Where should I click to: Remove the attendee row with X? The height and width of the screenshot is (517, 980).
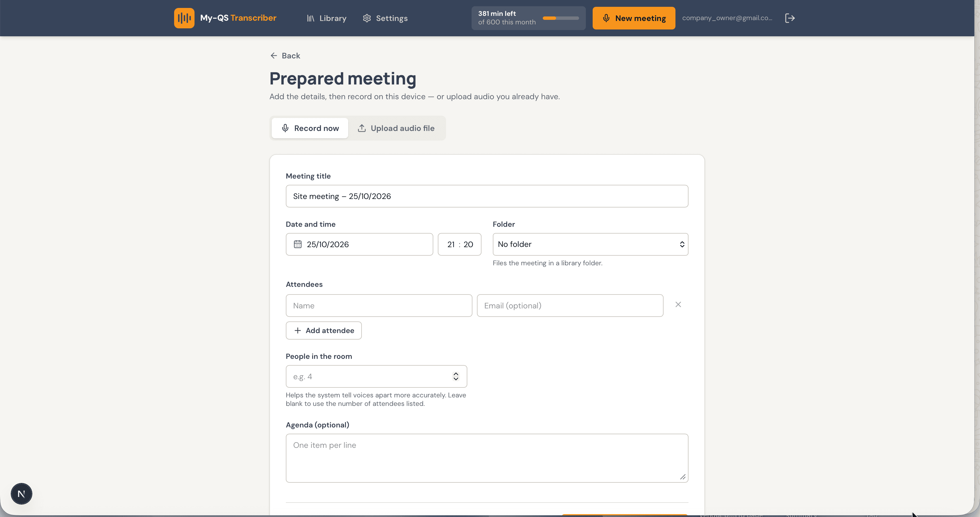pyautogui.click(x=678, y=304)
